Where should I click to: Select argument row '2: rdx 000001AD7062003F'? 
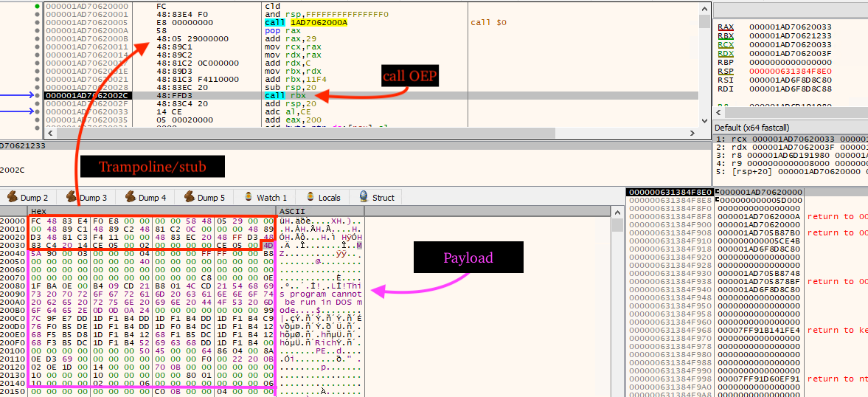pyautogui.click(x=791, y=147)
